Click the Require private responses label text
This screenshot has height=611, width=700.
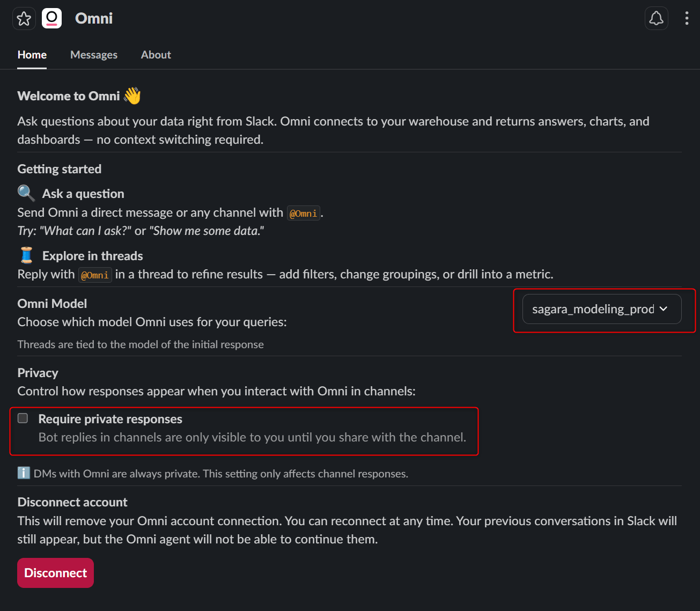coord(110,419)
